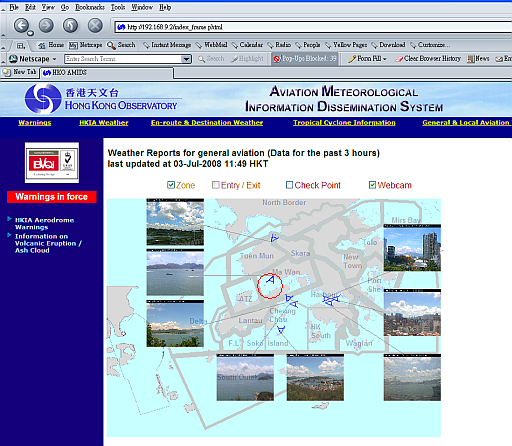The height and width of the screenshot is (446, 512).
Task: Open the Edit menu
Action: (x=30, y=7)
